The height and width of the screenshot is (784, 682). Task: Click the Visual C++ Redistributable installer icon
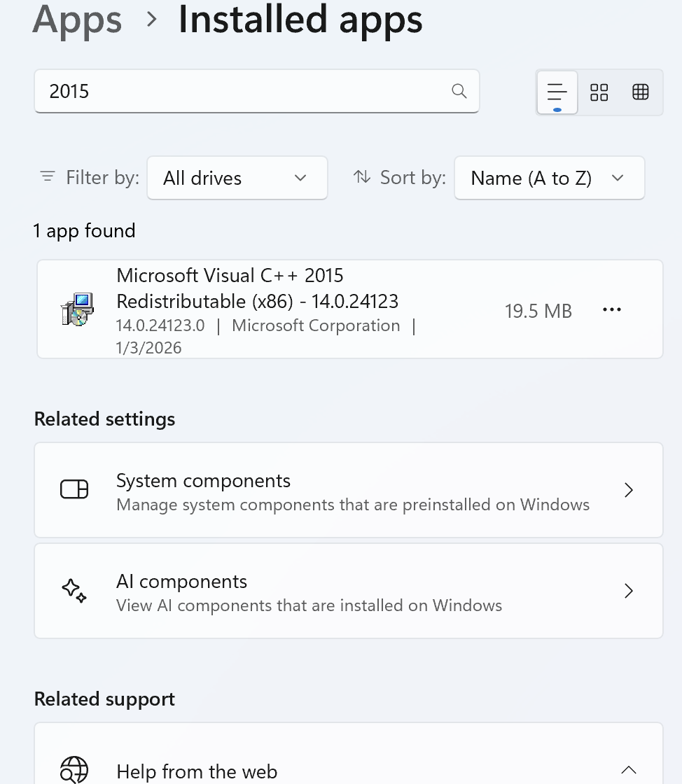pos(77,309)
